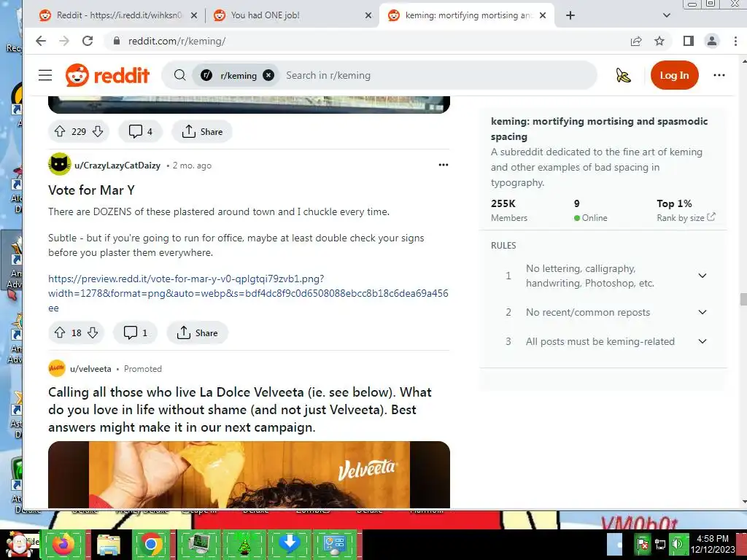Open Calling all those who live La Dolce Velveeta post

[239, 410]
